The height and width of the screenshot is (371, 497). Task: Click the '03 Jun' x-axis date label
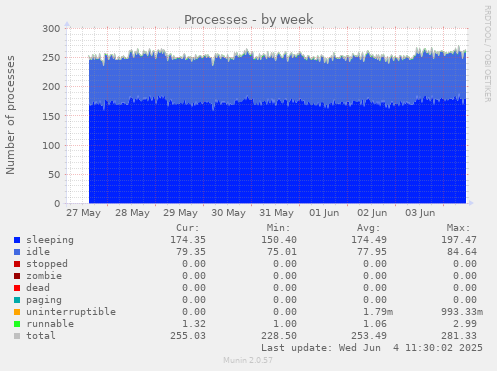pos(420,213)
